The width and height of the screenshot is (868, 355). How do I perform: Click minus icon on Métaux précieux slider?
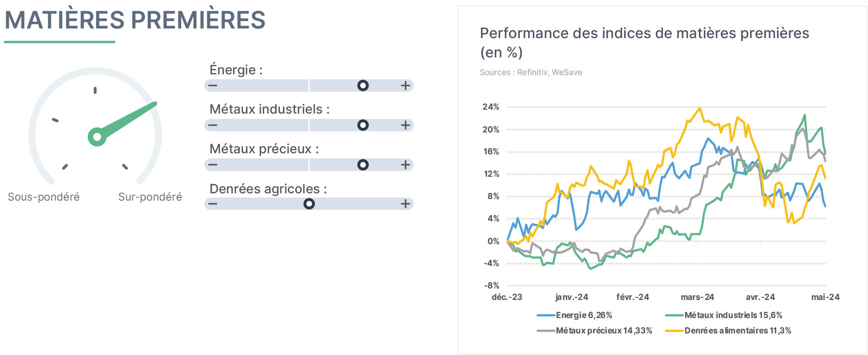point(213,165)
